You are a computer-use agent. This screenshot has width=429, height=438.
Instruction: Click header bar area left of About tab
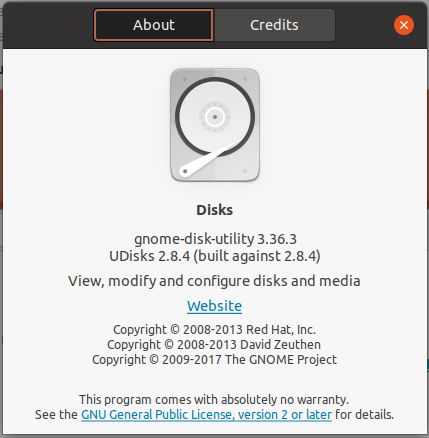(x=48, y=25)
